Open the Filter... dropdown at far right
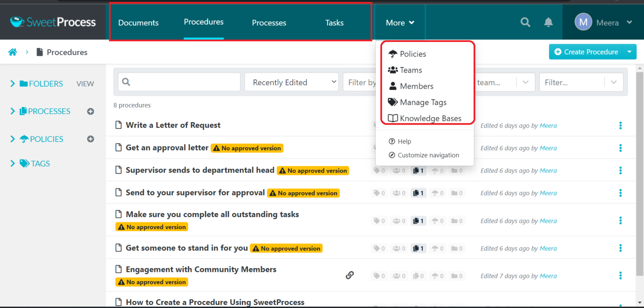The image size is (644, 308). [x=581, y=82]
